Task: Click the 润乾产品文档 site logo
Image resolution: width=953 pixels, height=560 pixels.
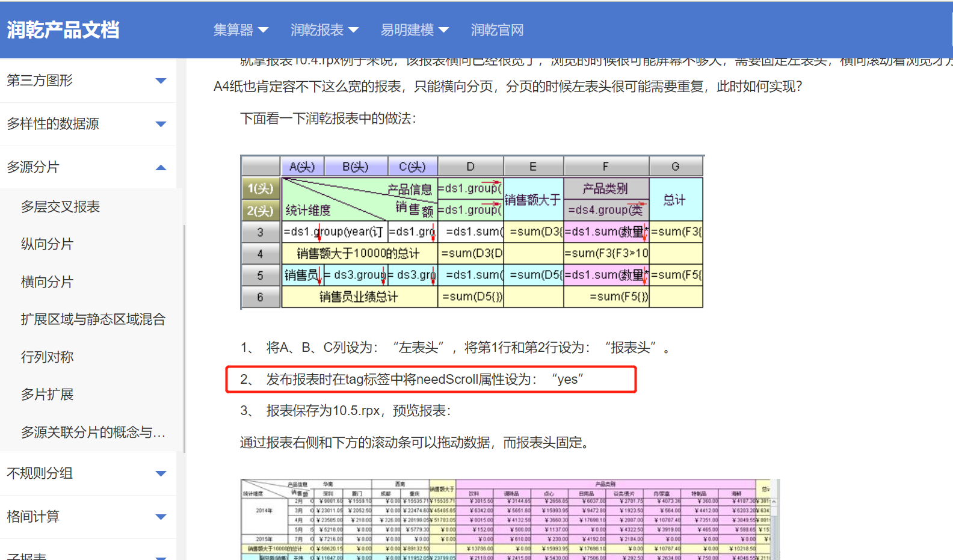Action: tap(63, 29)
